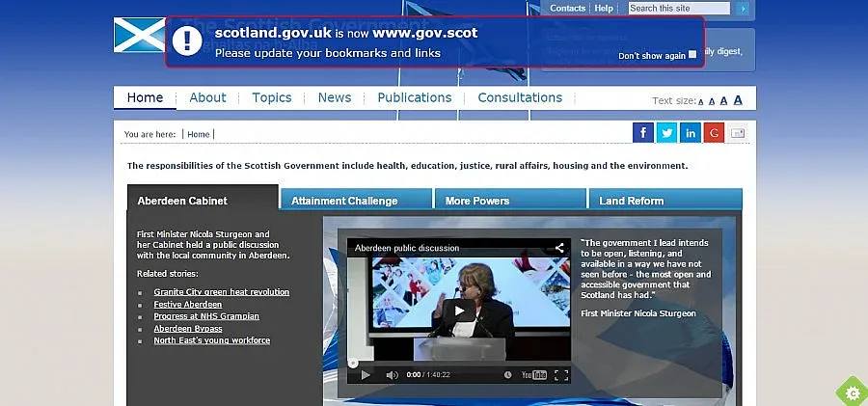Enter fullscreen mode on the video
The height and width of the screenshot is (406, 868).
(x=561, y=375)
